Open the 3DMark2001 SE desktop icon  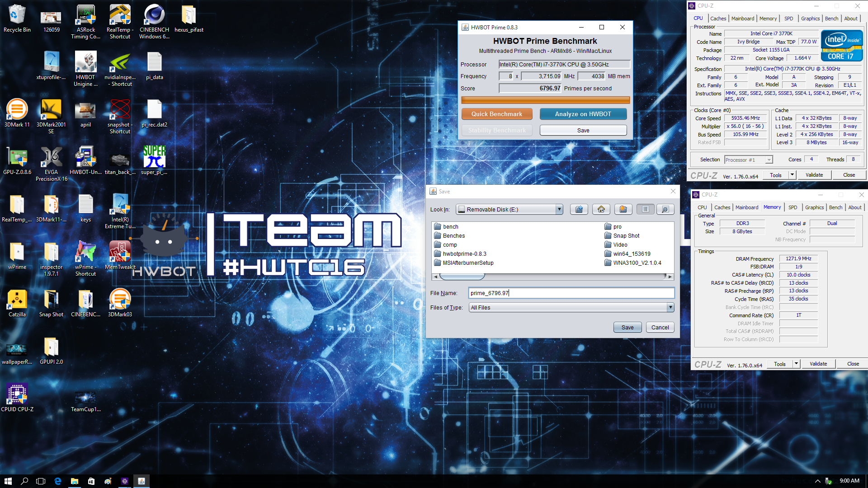coord(51,117)
